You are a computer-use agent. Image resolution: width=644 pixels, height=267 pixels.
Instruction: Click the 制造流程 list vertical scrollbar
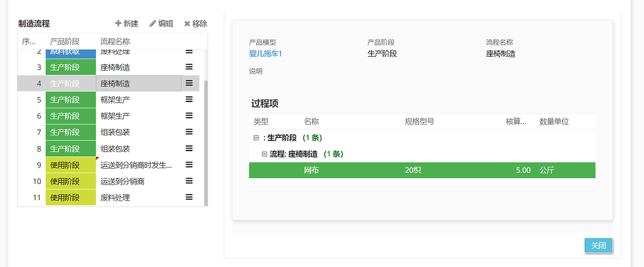tap(206, 139)
